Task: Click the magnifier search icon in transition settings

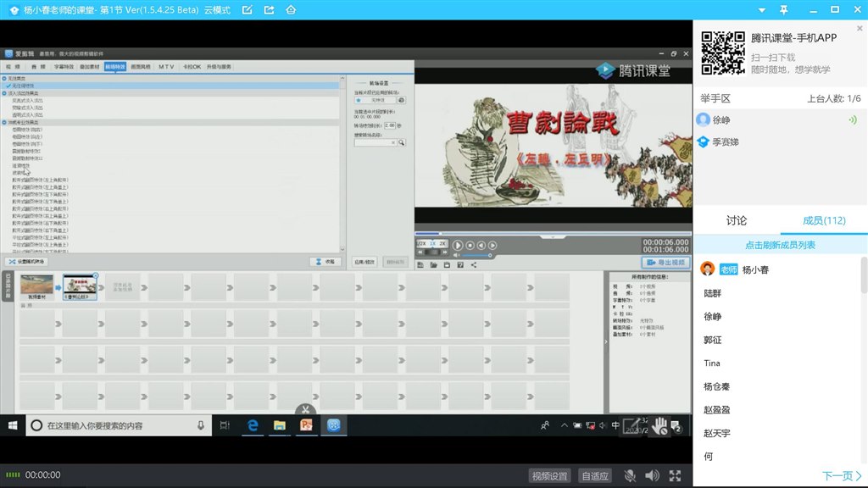Action: click(x=402, y=142)
